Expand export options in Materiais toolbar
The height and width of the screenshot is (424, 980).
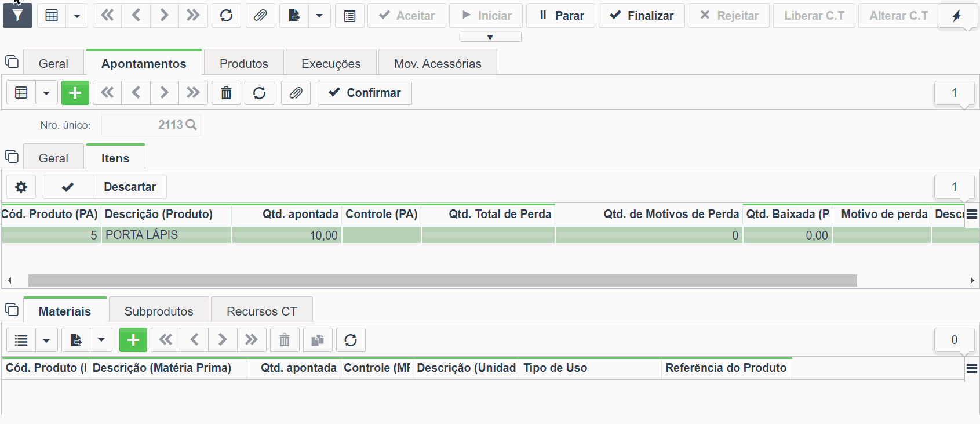pyautogui.click(x=101, y=340)
